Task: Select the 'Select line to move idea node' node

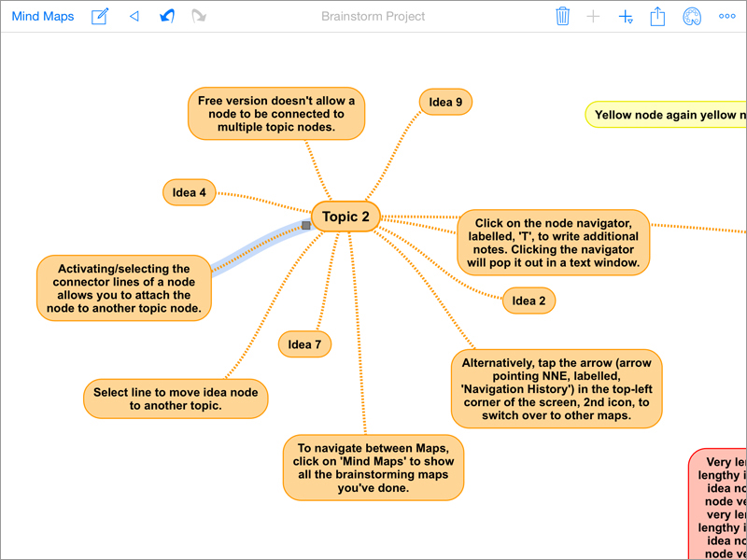Action: 176,399
